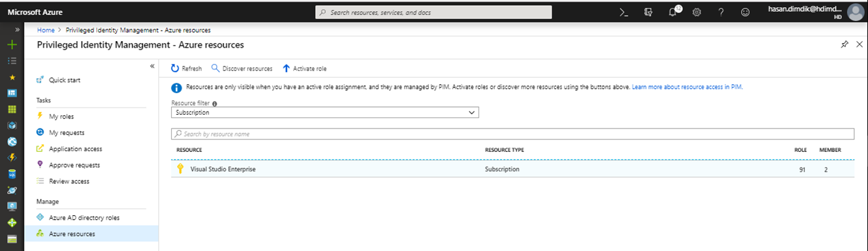Open the Help question mark icon

click(721, 12)
